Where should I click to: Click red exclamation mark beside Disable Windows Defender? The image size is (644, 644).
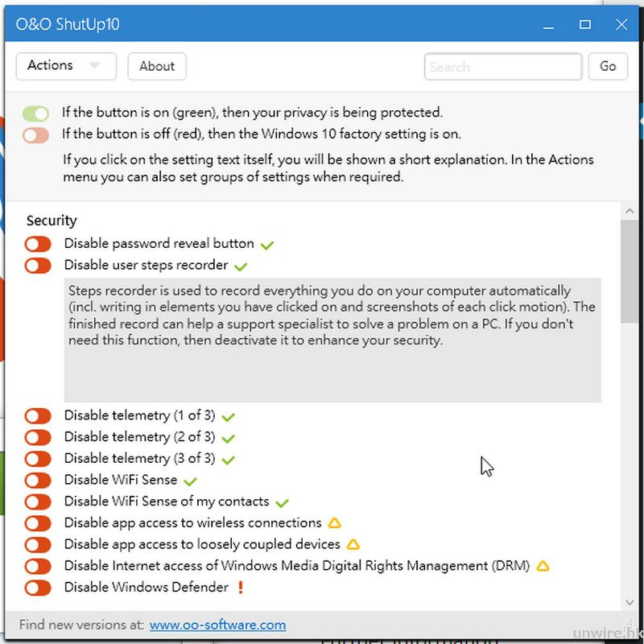click(241, 588)
